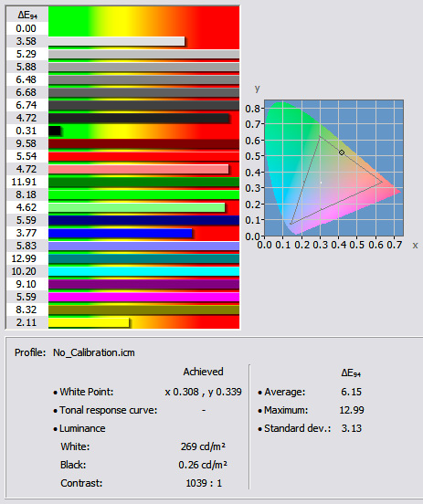Screen dimensions: 423x504
Task: Select the 0.00 value in the ΔE column
Action: [26, 28]
